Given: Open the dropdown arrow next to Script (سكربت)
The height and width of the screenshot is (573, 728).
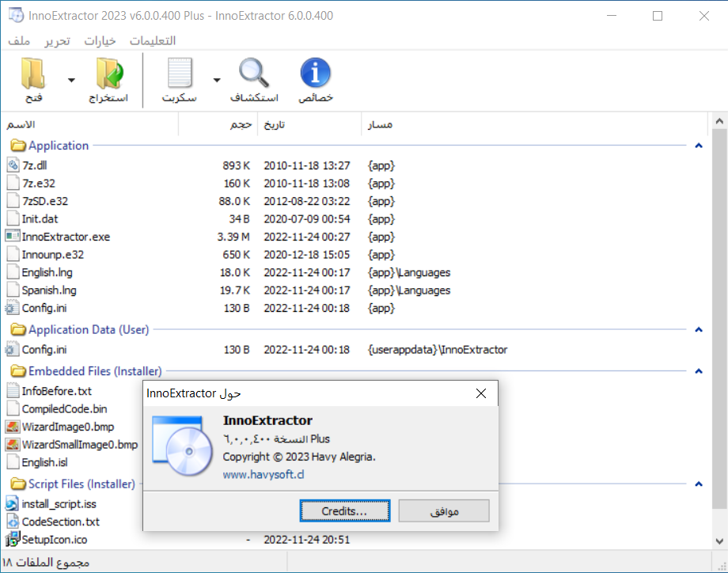Looking at the screenshot, I should pyautogui.click(x=217, y=81).
